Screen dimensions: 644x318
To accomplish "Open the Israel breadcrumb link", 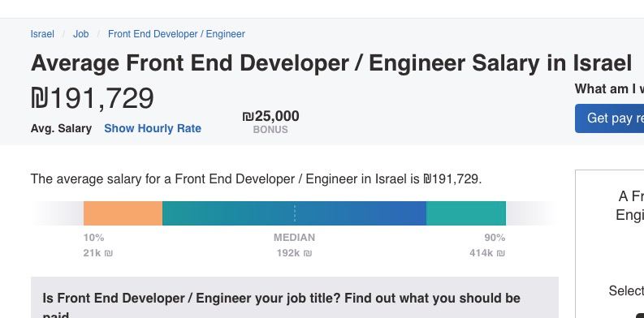I will (42, 34).
